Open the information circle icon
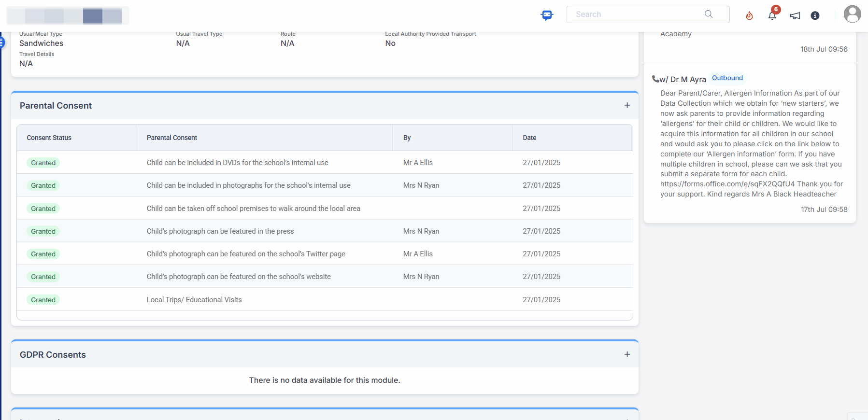This screenshot has height=420, width=868. pos(815,15)
